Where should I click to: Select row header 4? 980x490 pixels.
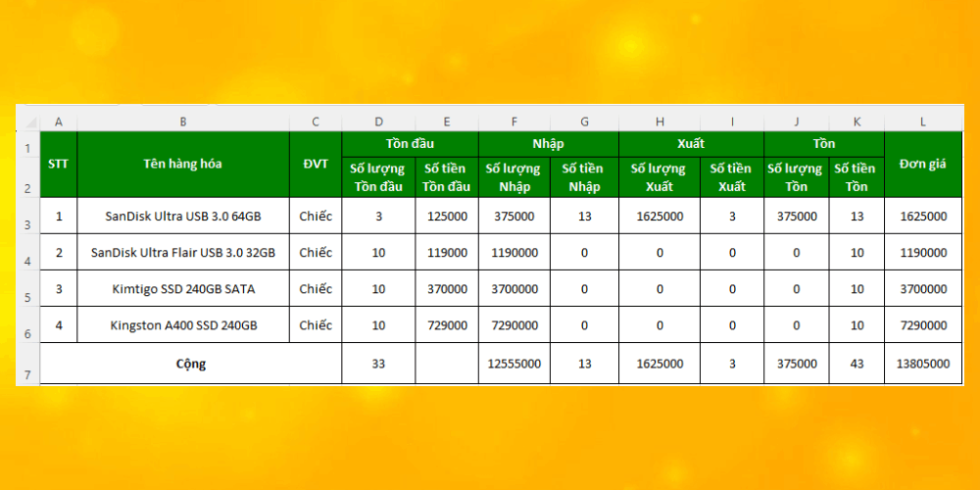coord(27,253)
